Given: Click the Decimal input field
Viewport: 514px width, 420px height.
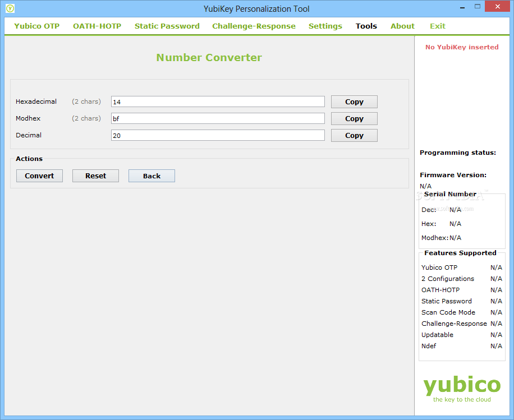Looking at the screenshot, I should [x=218, y=135].
